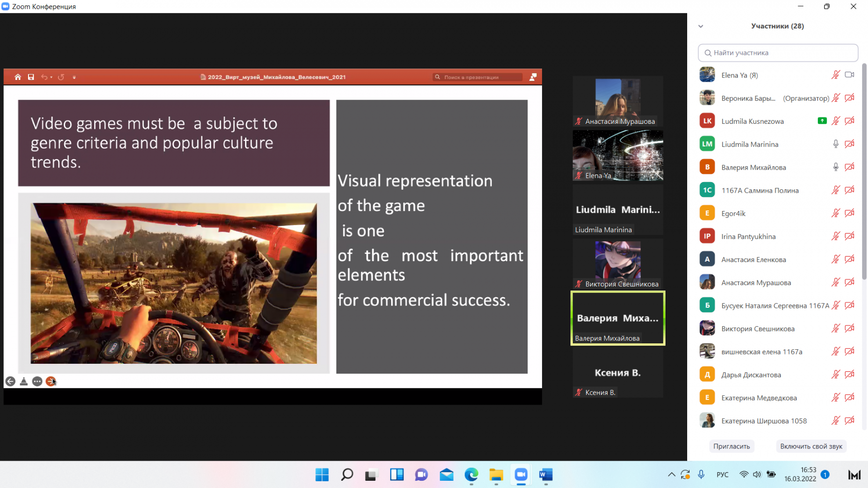The width and height of the screenshot is (868, 488).
Task: Open the blue notification count badge
Action: point(825,475)
